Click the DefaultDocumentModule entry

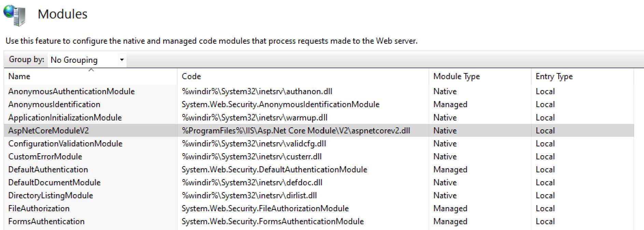(x=54, y=182)
